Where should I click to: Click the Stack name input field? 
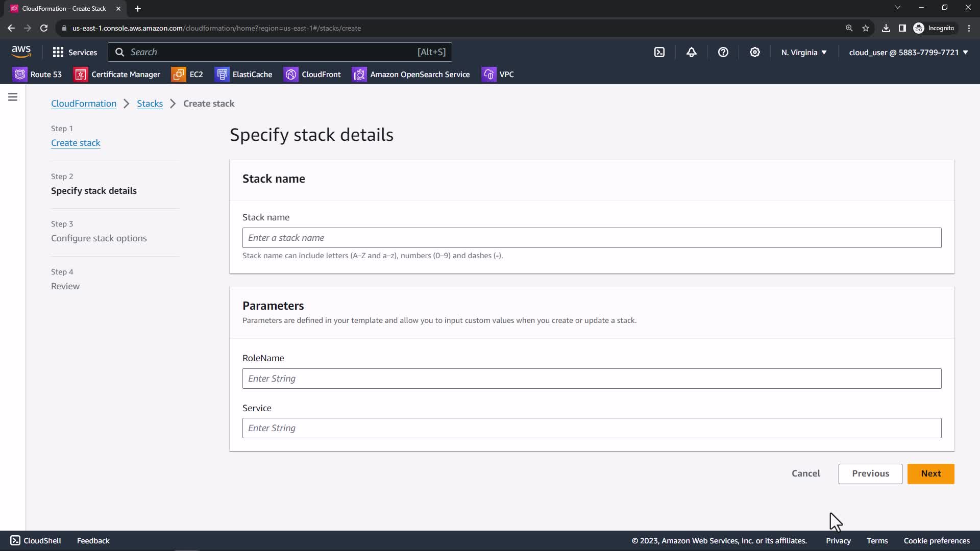pyautogui.click(x=592, y=238)
